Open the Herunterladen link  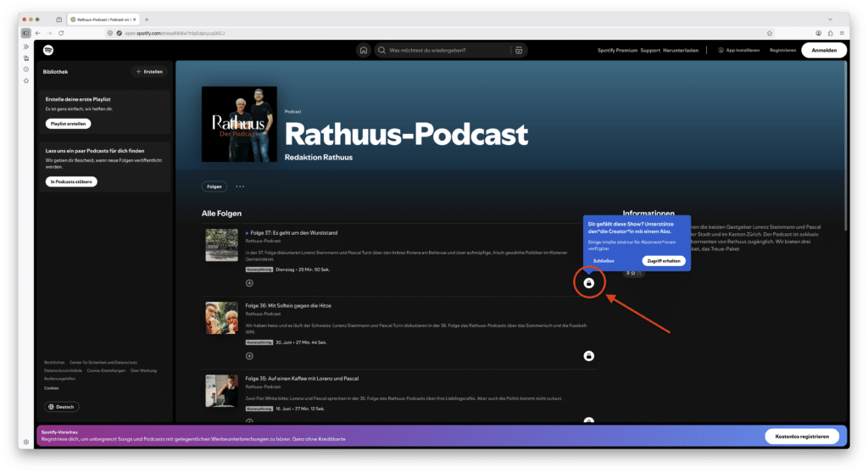click(681, 50)
